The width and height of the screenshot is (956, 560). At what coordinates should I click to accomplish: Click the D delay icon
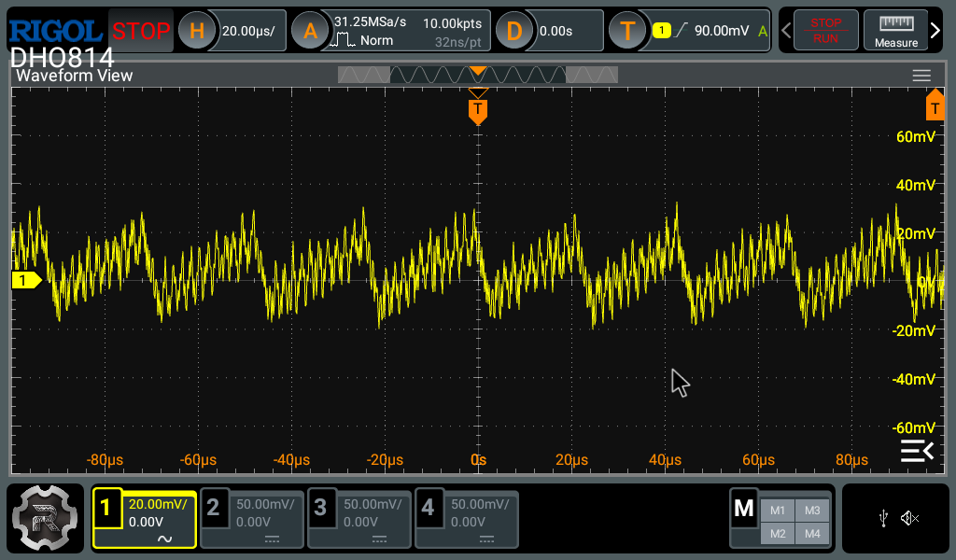pos(514,32)
